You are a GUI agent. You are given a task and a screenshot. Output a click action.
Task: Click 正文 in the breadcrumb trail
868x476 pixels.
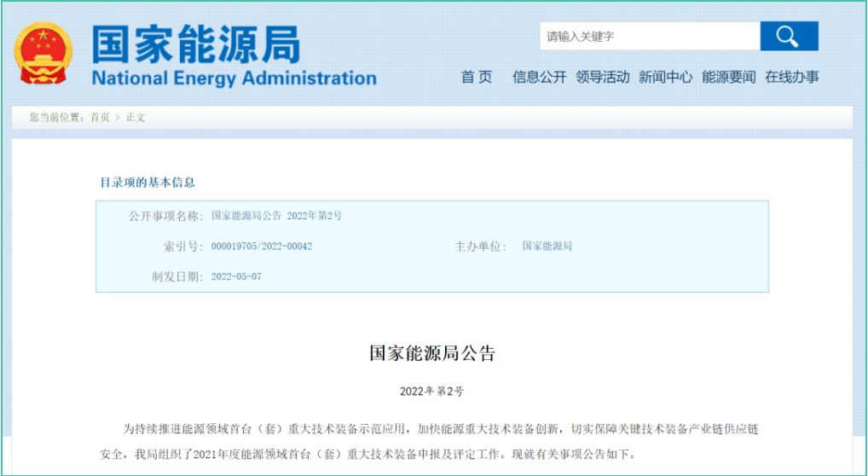[x=136, y=118]
